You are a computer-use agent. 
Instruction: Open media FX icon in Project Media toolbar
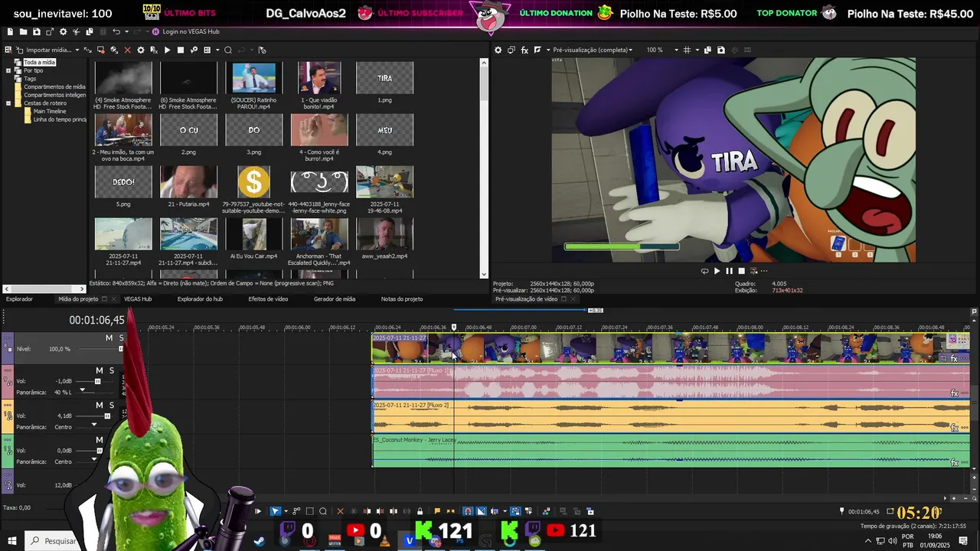pyautogui.click(x=154, y=50)
